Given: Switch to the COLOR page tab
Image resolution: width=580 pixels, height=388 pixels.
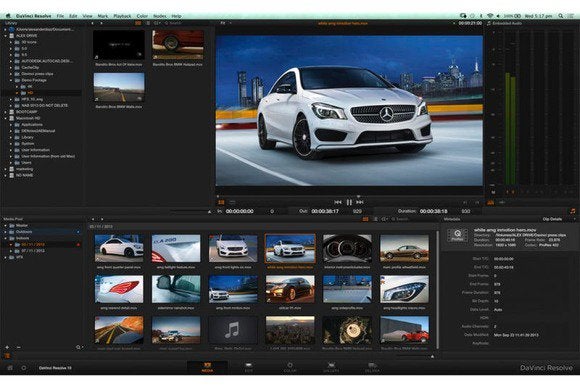Looking at the screenshot, I should click(x=290, y=367).
